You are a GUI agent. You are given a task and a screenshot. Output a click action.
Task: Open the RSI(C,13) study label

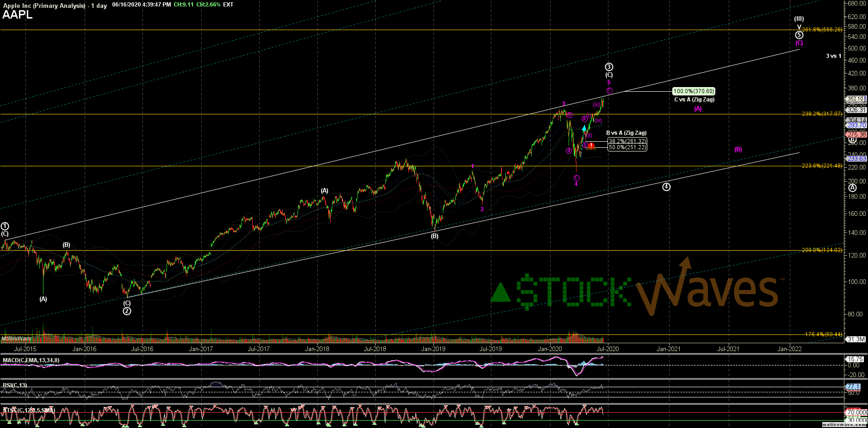14,384
